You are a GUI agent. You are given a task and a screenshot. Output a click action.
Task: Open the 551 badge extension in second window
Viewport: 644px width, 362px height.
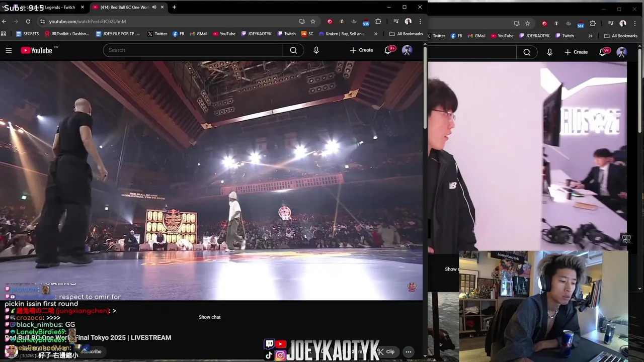[581, 24]
